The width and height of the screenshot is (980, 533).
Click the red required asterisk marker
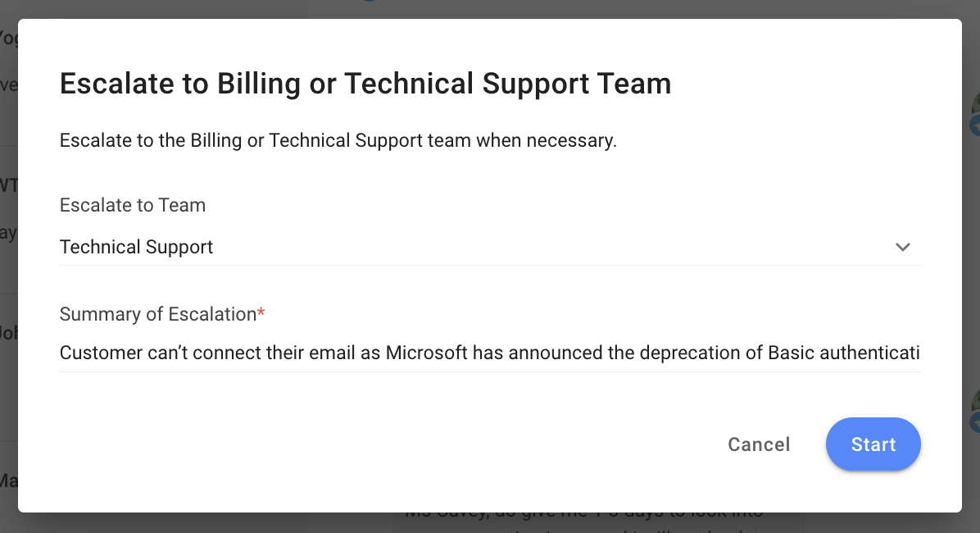(261, 314)
